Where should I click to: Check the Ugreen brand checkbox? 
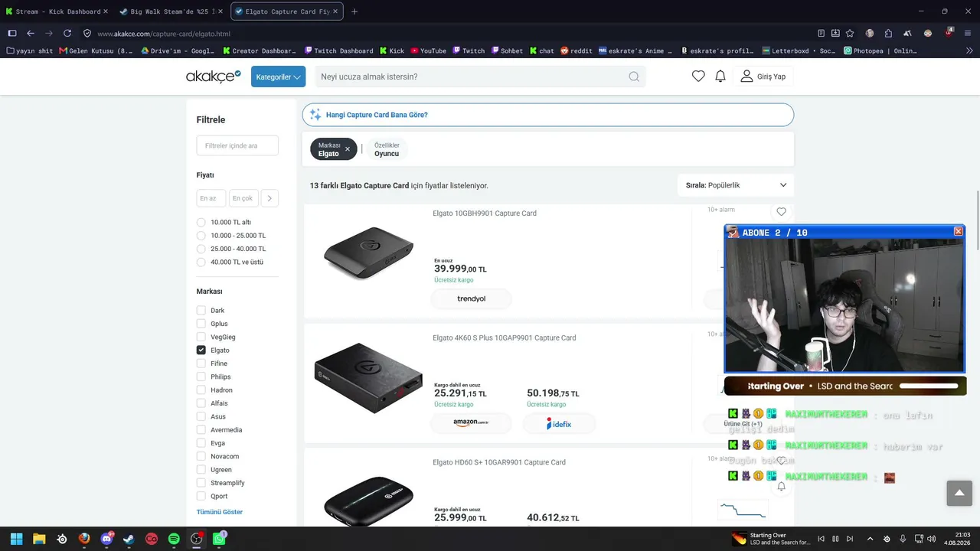[x=201, y=470]
